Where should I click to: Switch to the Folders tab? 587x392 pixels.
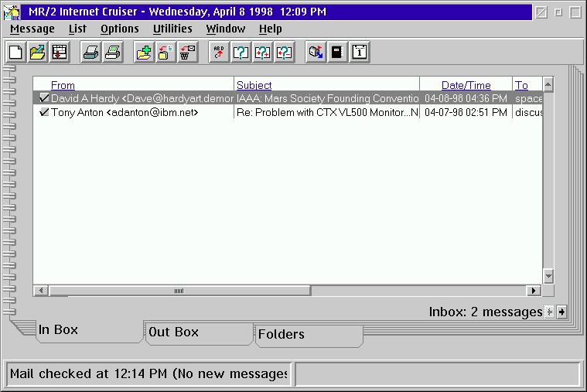click(x=309, y=335)
